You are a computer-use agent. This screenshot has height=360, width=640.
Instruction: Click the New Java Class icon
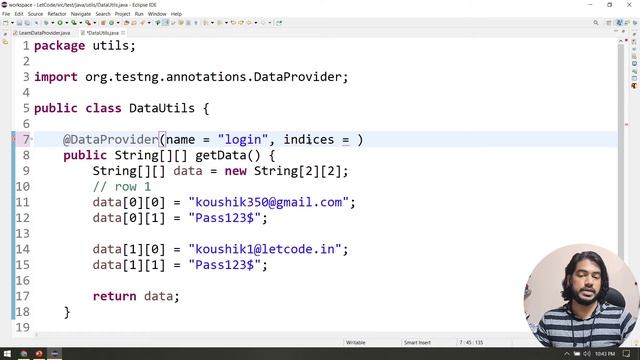click(111, 23)
